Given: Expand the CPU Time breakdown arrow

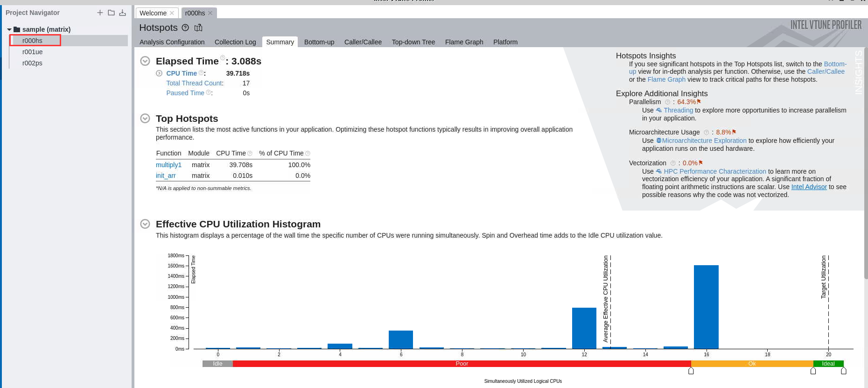Looking at the screenshot, I should point(159,73).
